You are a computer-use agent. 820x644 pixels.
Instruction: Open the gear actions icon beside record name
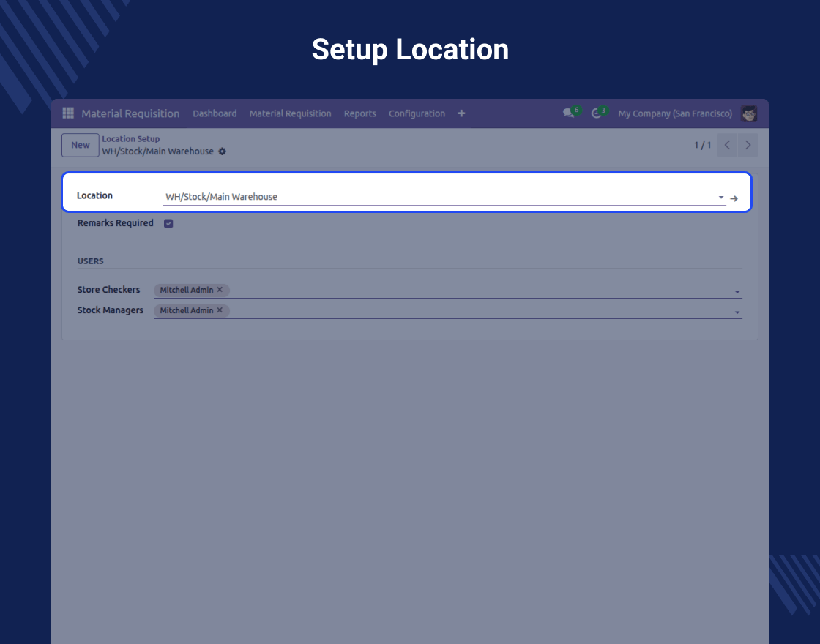223,151
